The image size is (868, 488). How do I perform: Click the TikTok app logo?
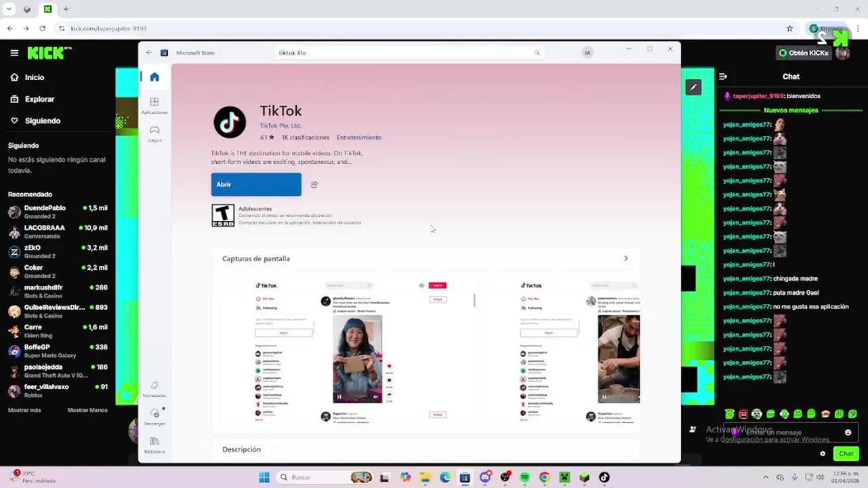230,122
